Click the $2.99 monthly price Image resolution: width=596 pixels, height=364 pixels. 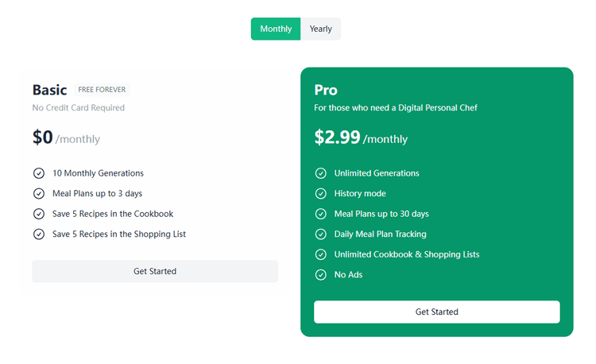coord(361,137)
